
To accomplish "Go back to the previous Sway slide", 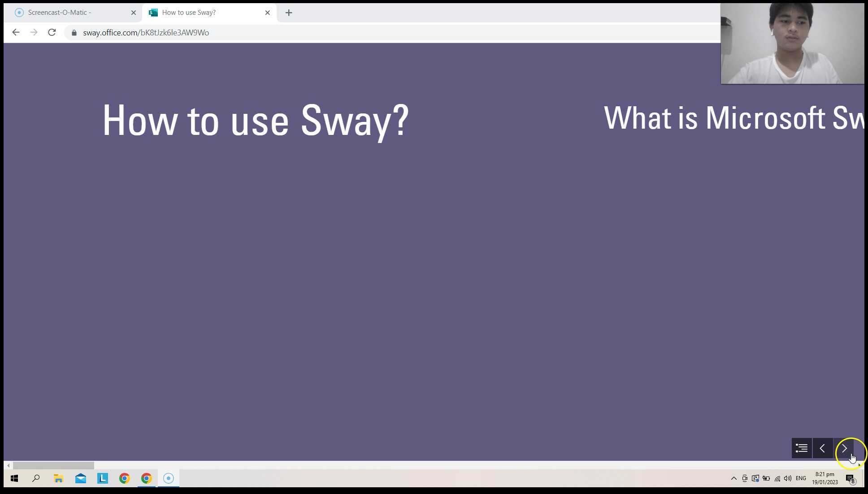I will (x=823, y=448).
